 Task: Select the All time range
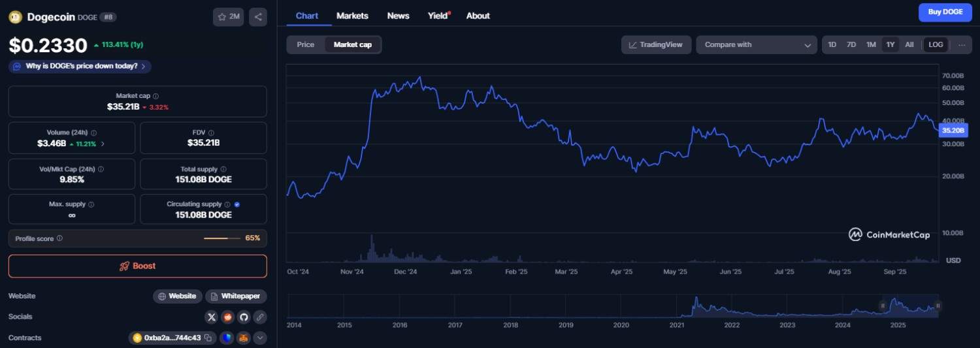909,44
